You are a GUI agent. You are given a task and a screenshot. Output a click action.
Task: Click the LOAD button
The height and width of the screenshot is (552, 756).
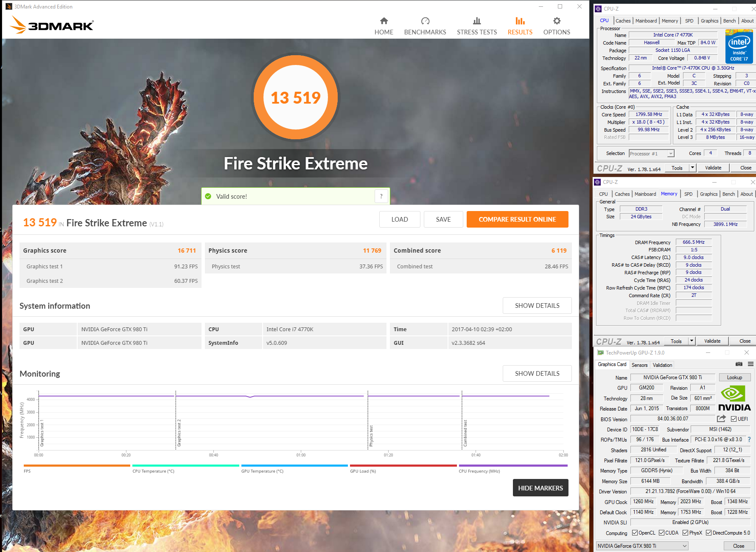(400, 219)
